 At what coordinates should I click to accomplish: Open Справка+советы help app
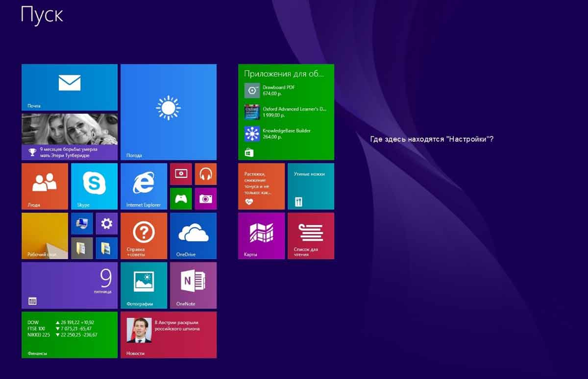[144, 237]
